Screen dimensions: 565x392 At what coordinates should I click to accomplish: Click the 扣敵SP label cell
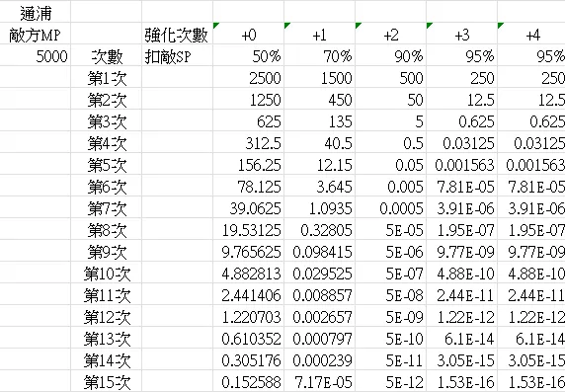point(177,55)
